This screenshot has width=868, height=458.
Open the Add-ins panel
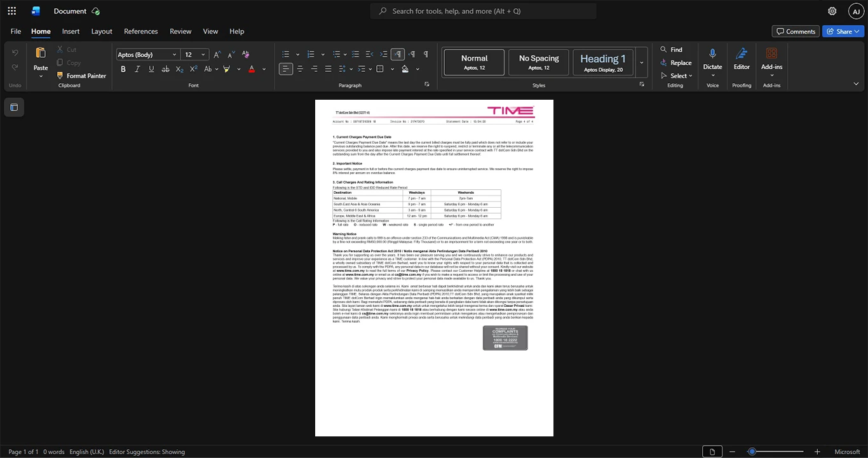tap(771, 59)
